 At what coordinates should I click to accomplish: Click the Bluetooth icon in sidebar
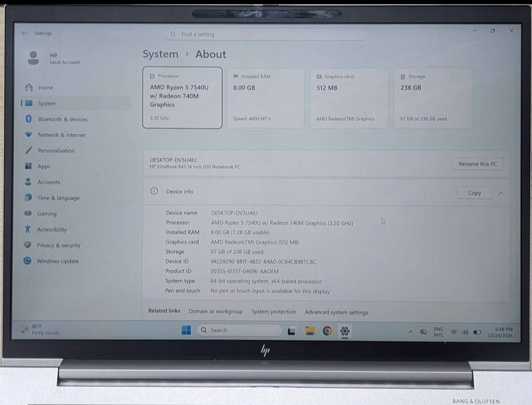(x=29, y=119)
